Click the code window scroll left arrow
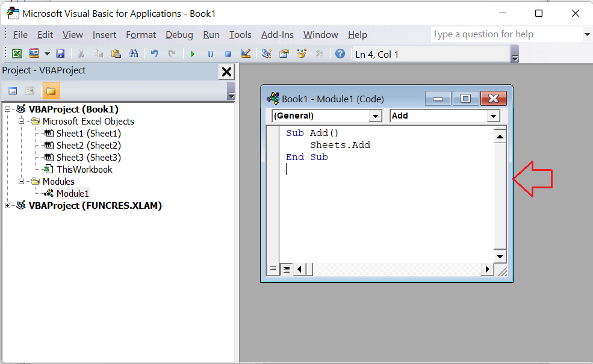The width and height of the screenshot is (593, 364). click(300, 269)
